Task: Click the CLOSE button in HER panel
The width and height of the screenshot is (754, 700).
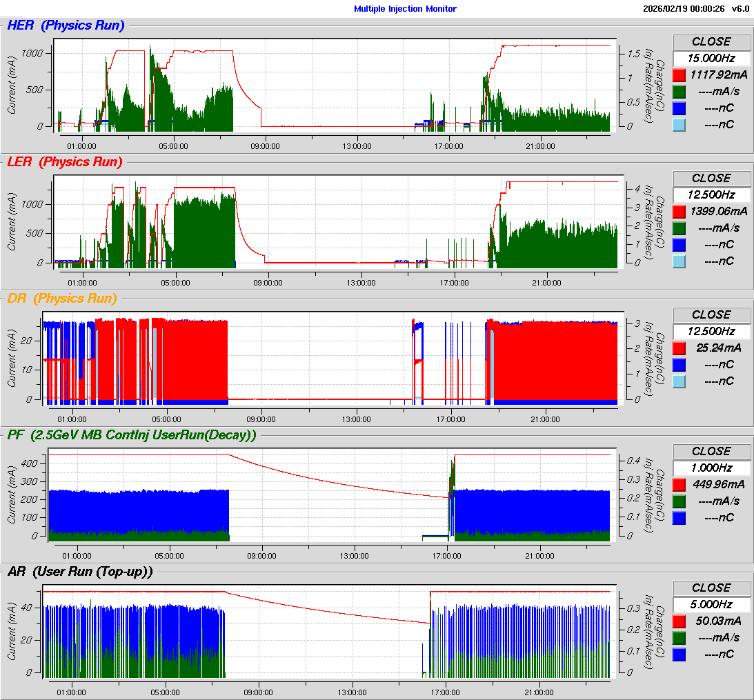Action: tap(711, 42)
